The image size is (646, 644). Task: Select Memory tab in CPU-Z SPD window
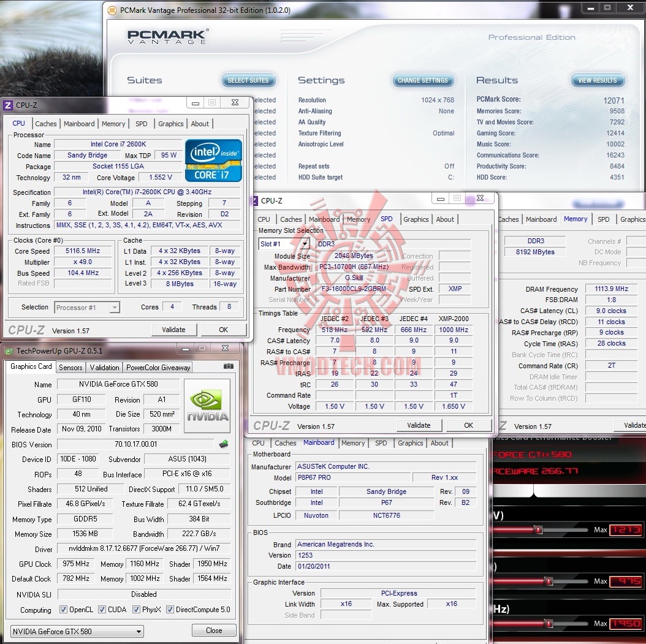click(x=359, y=219)
